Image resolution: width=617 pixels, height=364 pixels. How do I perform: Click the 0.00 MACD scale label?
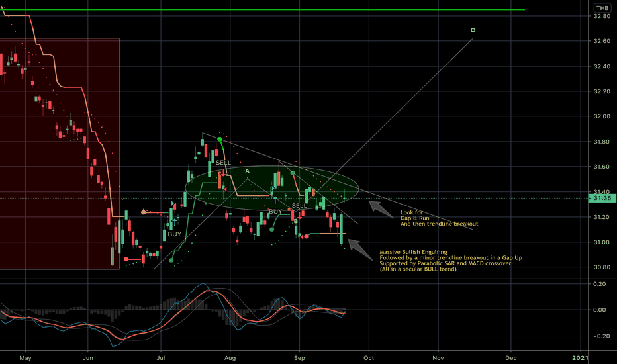click(600, 310)
